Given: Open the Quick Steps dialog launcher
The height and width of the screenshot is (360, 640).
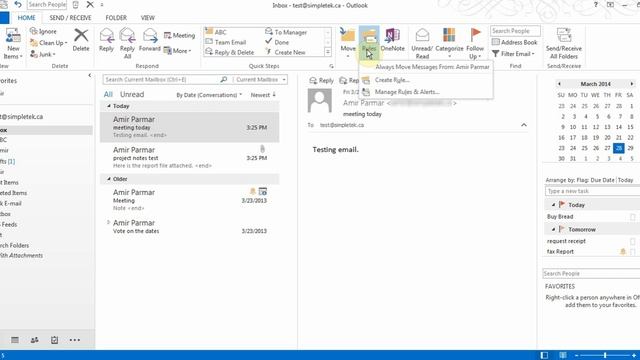Looking at the screenshot, I should [331, 66].
